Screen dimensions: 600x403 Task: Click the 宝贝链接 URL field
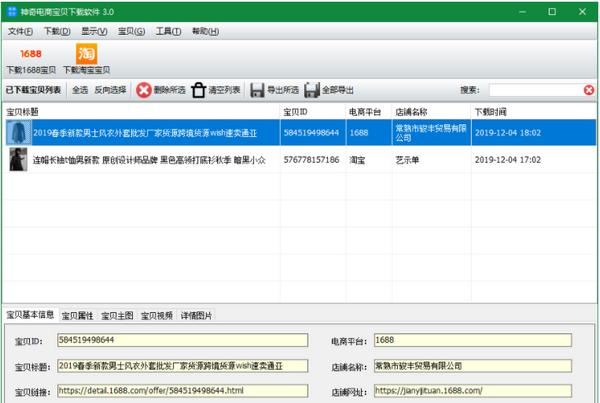click(183, 391)
